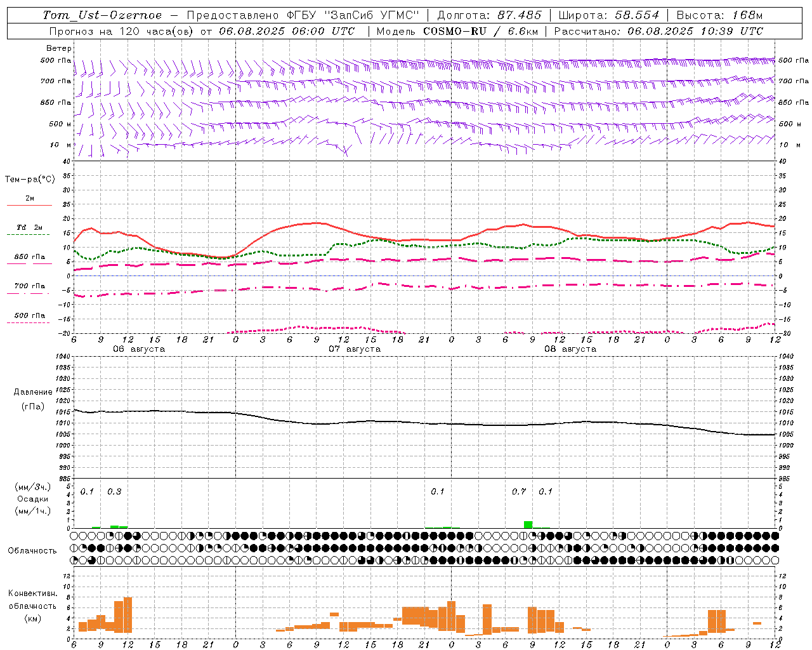Click the 07 августа date label
812x650 pixels.
pos(355,349)
